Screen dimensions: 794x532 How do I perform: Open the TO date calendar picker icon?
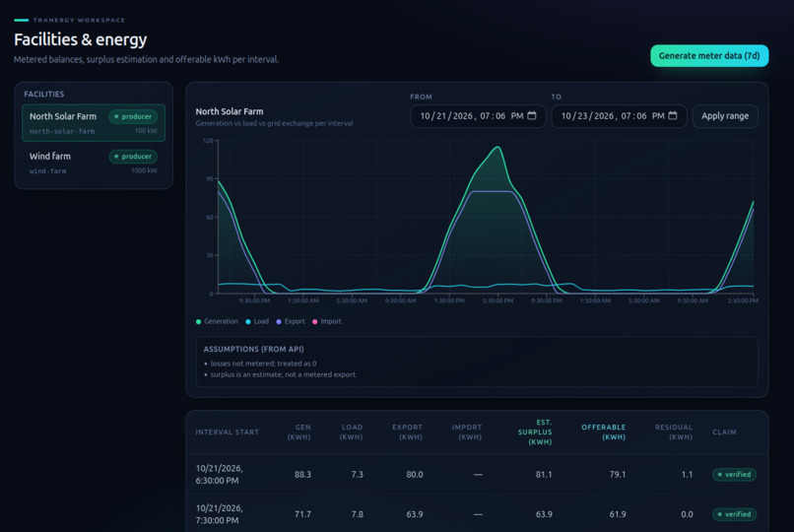point(673,116)
